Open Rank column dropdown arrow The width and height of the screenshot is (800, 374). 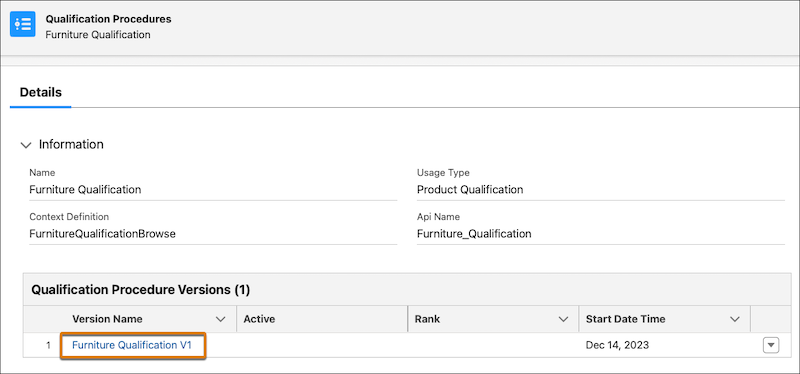563,319
